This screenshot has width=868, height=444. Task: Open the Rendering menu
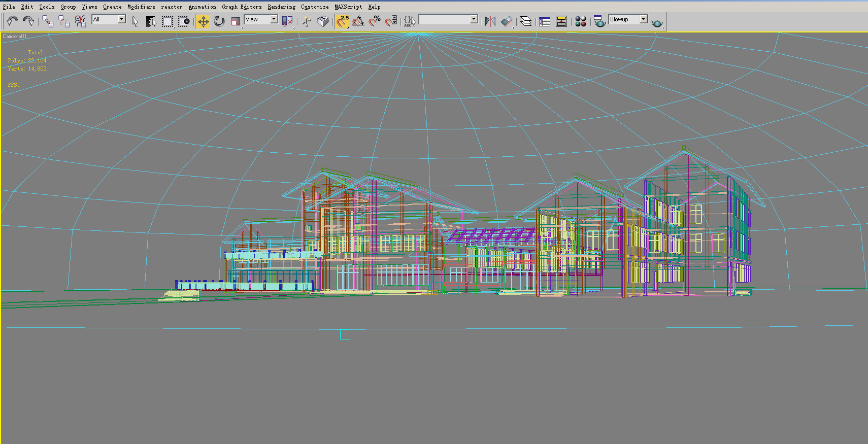tap(281, 7)
